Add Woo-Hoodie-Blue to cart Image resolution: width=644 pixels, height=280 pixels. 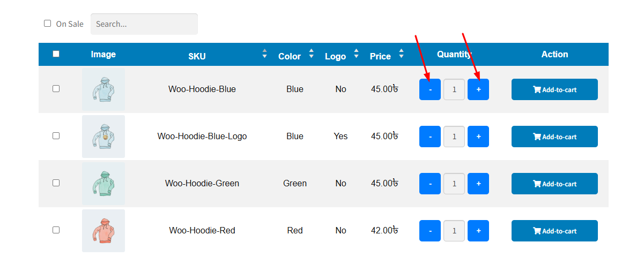point(554,89)
